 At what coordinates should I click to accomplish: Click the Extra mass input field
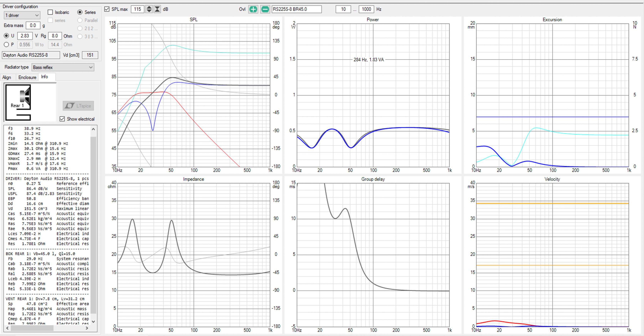click(33, 25)
